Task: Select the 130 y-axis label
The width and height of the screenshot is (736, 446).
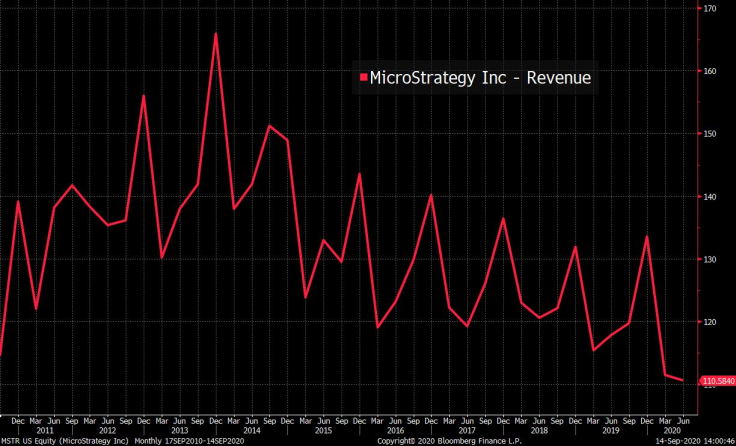Action: click(709, 259)
